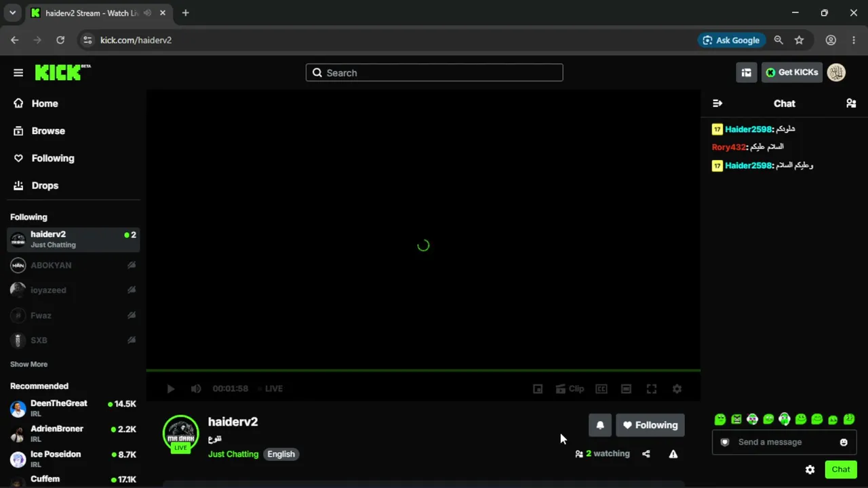
Task: Click the green stream progress bar
Action: click(423, 370)
